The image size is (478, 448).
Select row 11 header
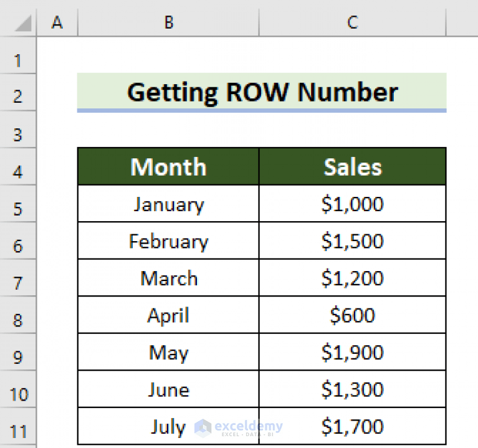click(x=18, y=426)
